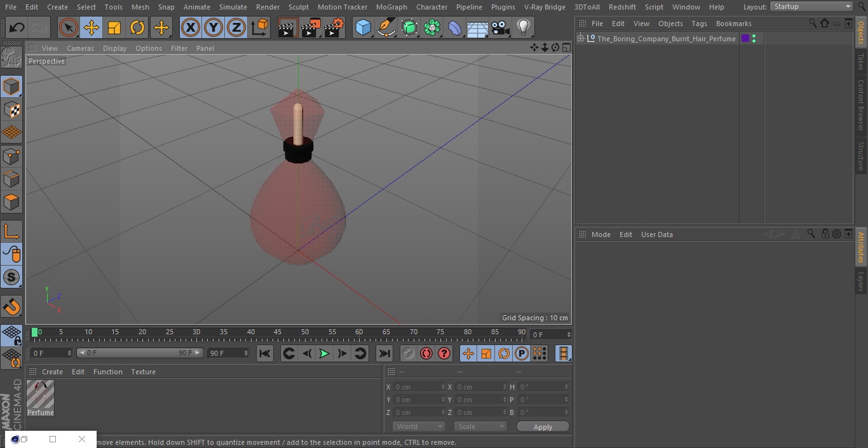This screenshot has height=448, width=868.
Task: Toggle the object's green visibility dots
Action: click(754, 39)
